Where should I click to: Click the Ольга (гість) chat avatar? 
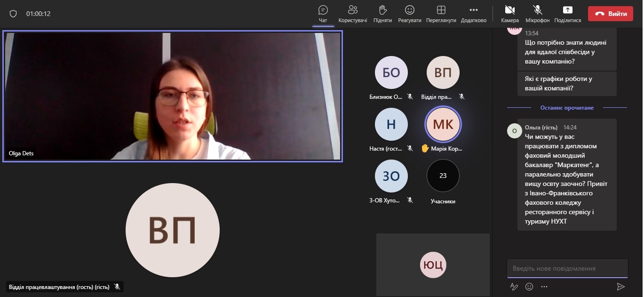514,130
